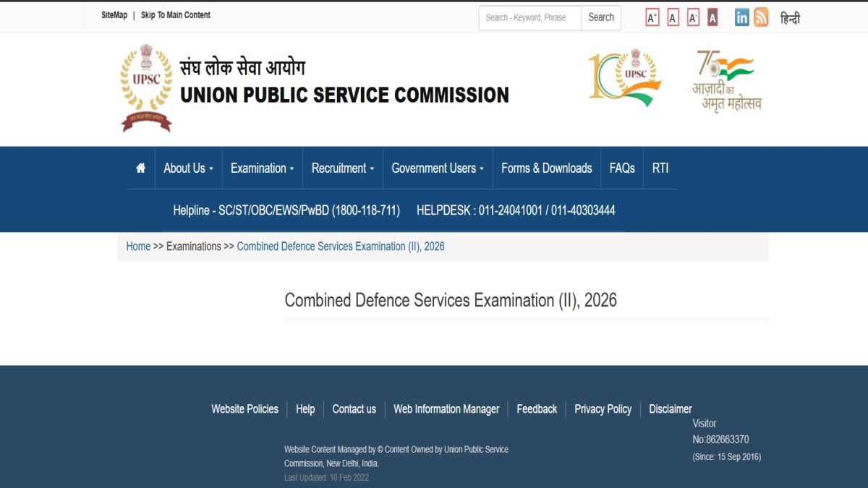The width and height of the screenshot is (868, 488).
Task: Open the Disclaimer footer link
Action: coord(671,409)
